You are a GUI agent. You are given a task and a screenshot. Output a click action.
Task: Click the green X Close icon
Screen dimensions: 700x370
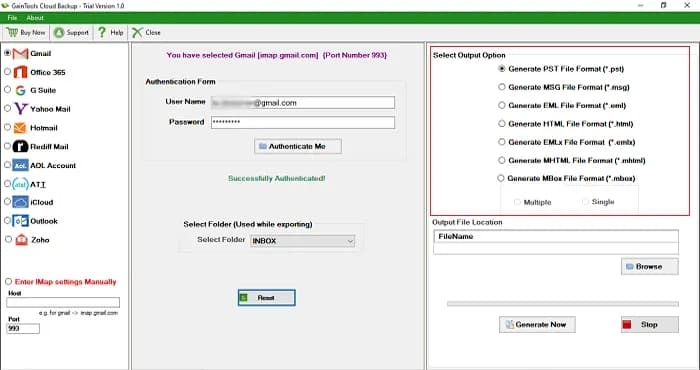click(138, 33)
